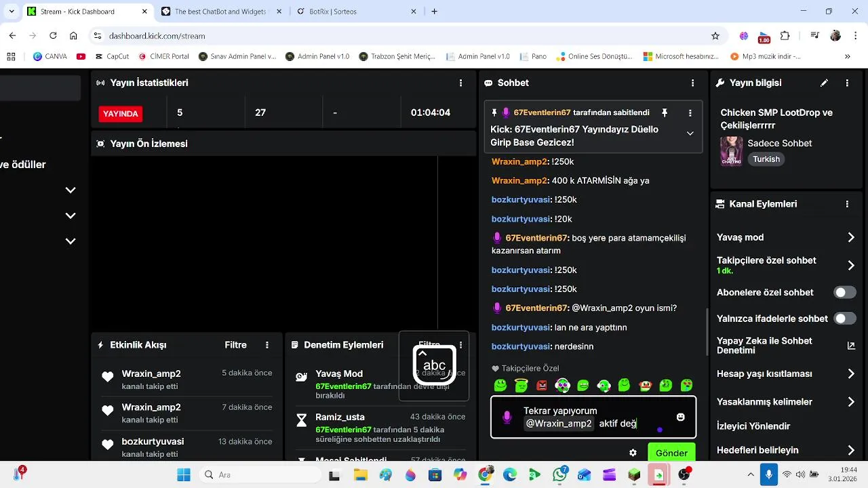868x488 pixels.
Task: Toggle Yalnızca ifadelerle sohbet switch
Action: tap(845, 319)
